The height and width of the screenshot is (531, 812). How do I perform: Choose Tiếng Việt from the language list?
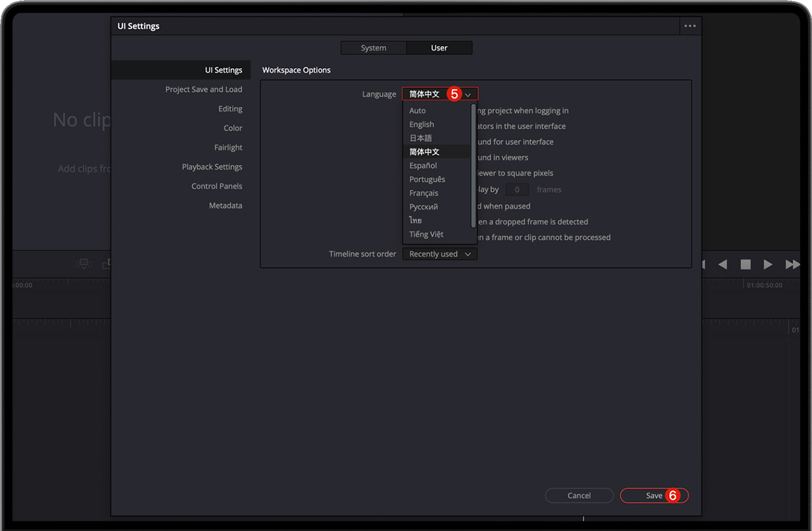tap(437, 235)
